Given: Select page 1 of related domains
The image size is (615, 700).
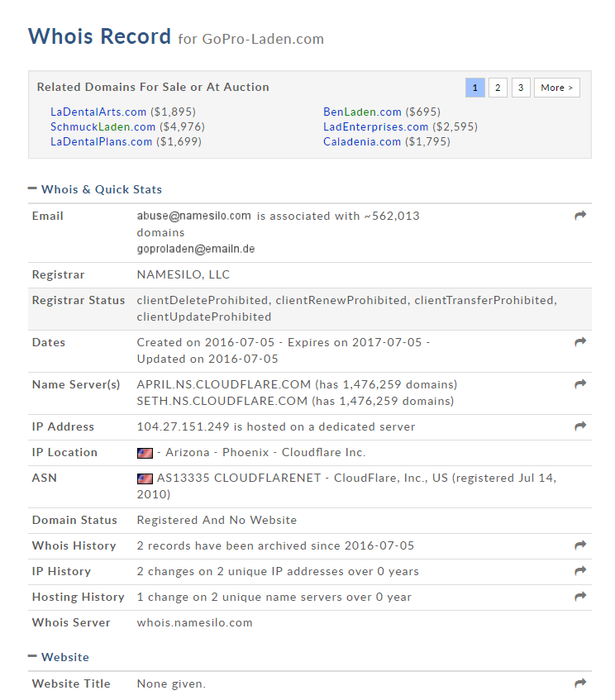Looking at the screenshot, I should coord(474,88).
